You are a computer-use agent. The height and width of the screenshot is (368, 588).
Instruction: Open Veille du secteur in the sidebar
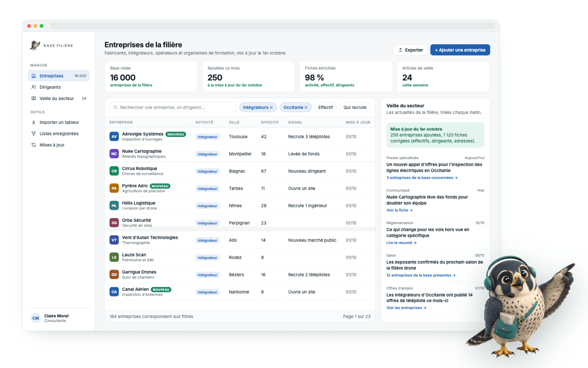[59, 98]
